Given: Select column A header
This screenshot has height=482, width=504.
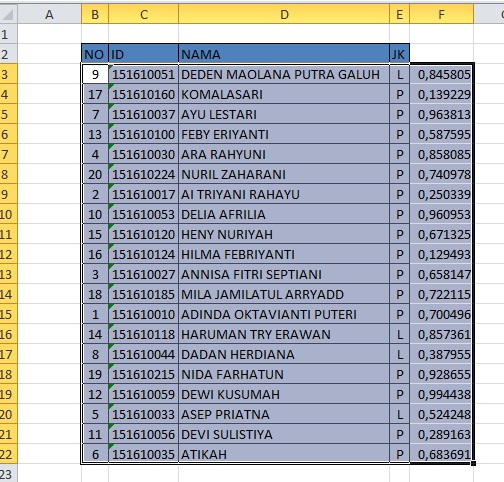Looking at the screenshot, I should click(x=49, y=15).
